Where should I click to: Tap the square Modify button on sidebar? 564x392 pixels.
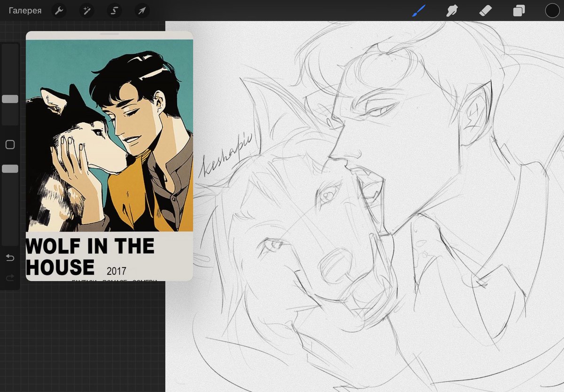click(10, 145)
